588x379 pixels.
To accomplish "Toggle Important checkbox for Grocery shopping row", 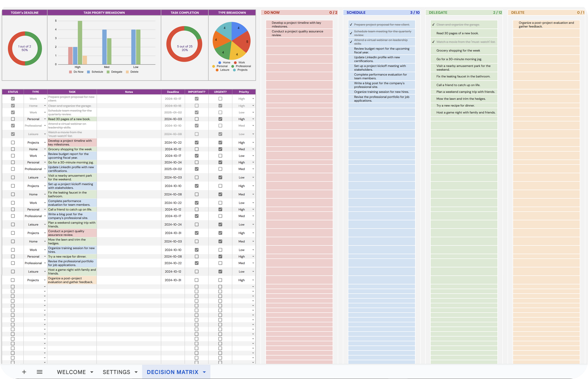I will (x=196, y=149).
